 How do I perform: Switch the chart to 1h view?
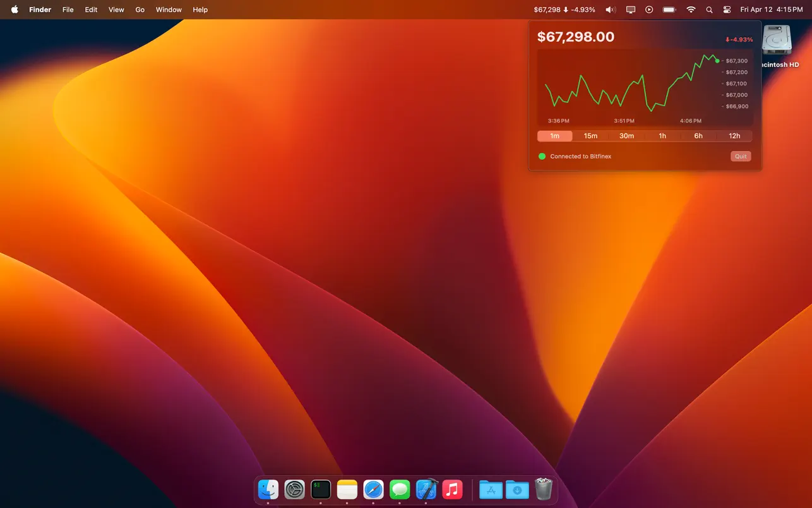(x=662, y=136)
